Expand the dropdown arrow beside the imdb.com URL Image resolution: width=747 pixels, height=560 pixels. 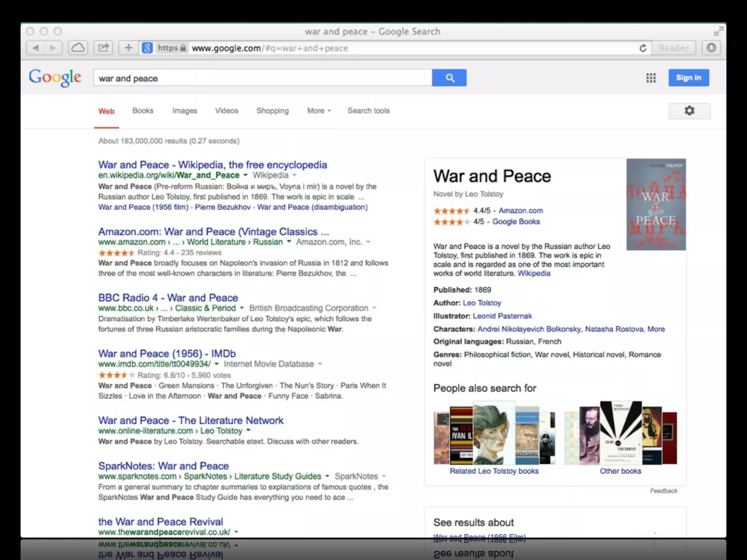[x=217, y=364]
